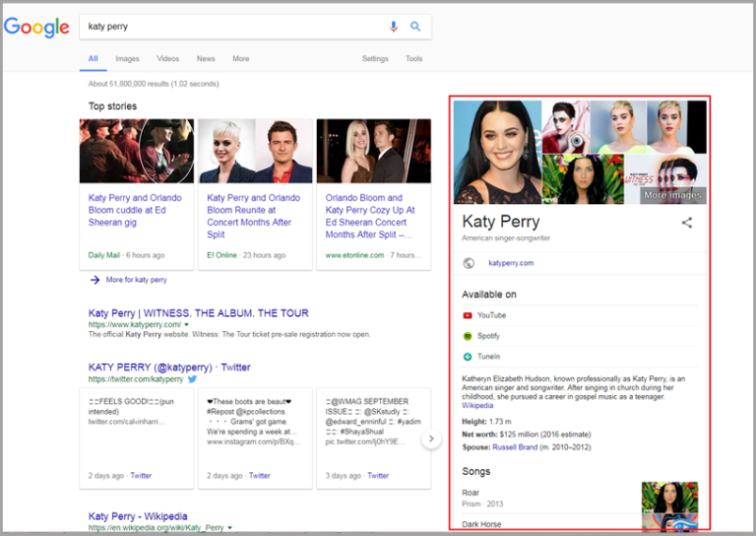Click the arrow icon beside More for katy perry
This screenshot has width=756, height=536.
click(x=94, y=280)
